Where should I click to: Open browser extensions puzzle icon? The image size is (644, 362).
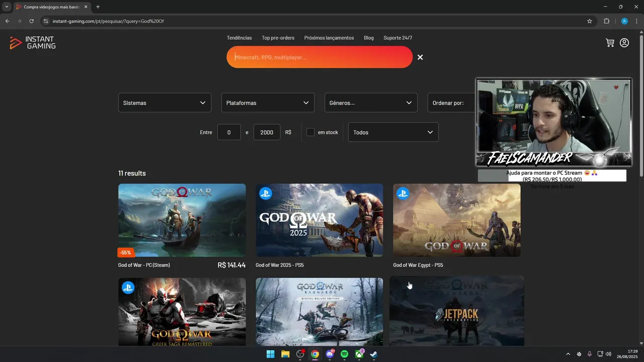(x=606, y=21)
